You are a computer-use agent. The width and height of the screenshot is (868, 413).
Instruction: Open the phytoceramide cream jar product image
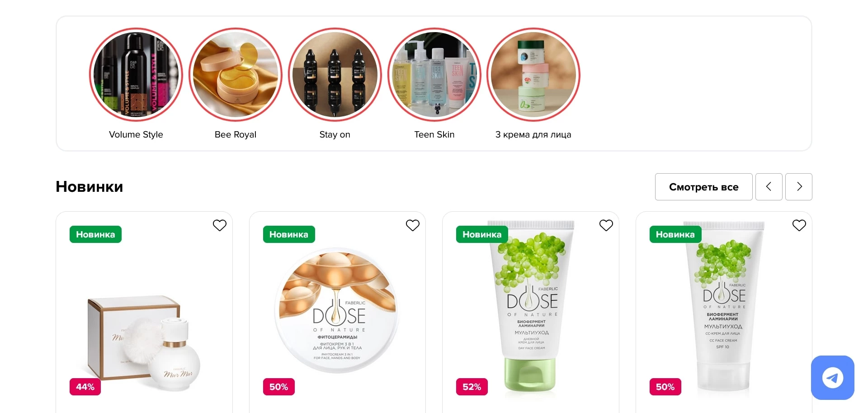coord(337,311)
